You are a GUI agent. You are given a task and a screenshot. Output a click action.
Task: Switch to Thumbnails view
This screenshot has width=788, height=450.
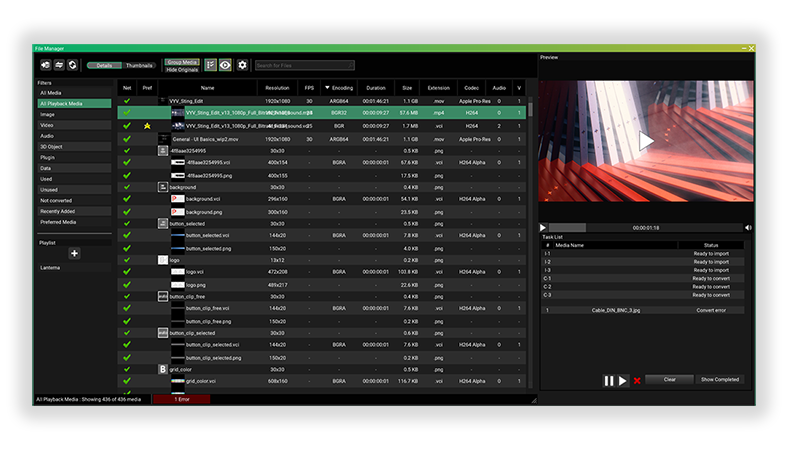(139, 65)
